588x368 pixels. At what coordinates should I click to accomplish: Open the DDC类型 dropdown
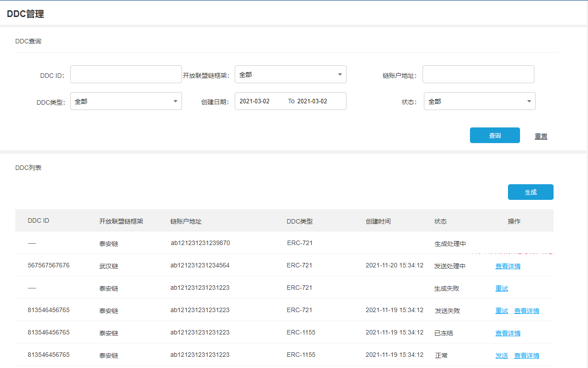pyautogui.click(x=126, y=101)
